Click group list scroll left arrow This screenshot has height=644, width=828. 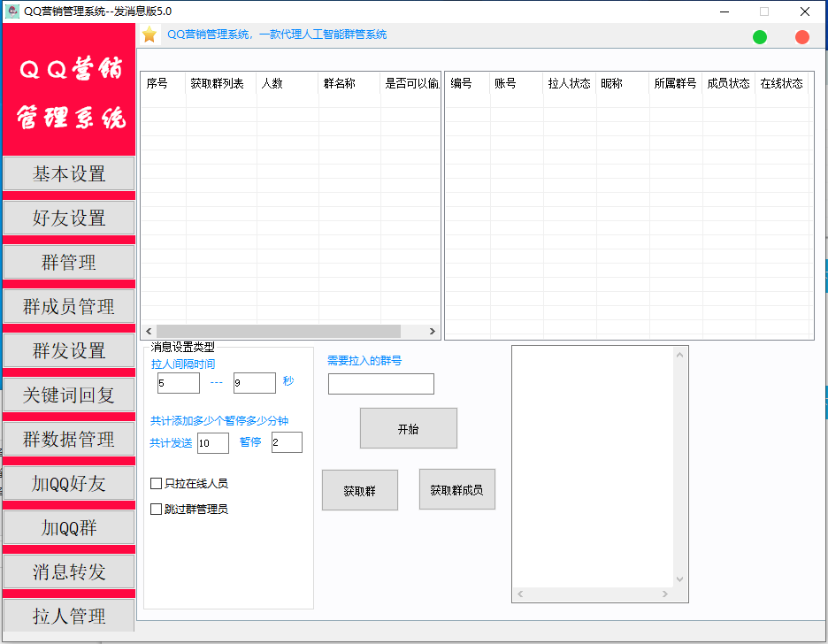tap(149, 332)
